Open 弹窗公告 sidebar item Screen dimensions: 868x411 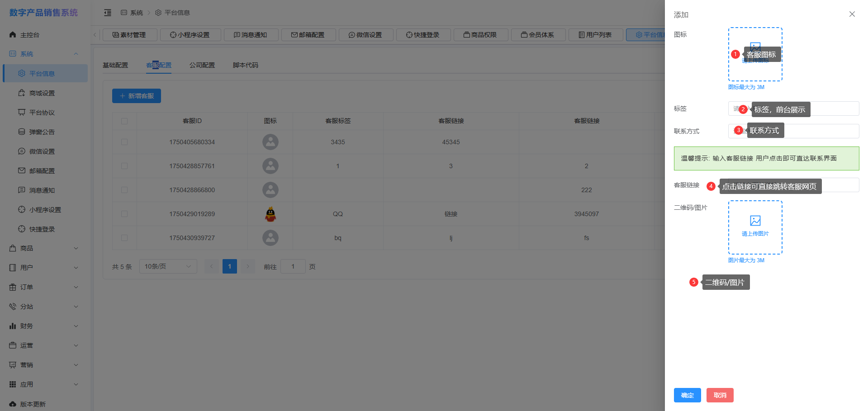point(42,132)
